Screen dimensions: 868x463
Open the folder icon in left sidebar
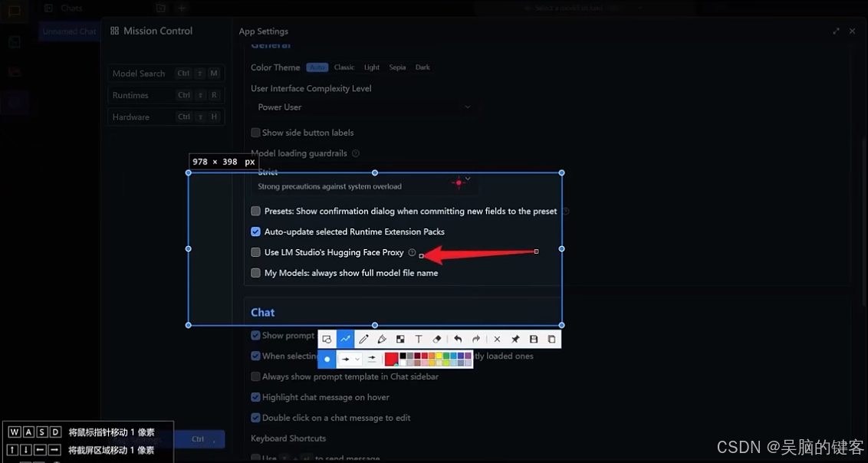tap(15, 72)
